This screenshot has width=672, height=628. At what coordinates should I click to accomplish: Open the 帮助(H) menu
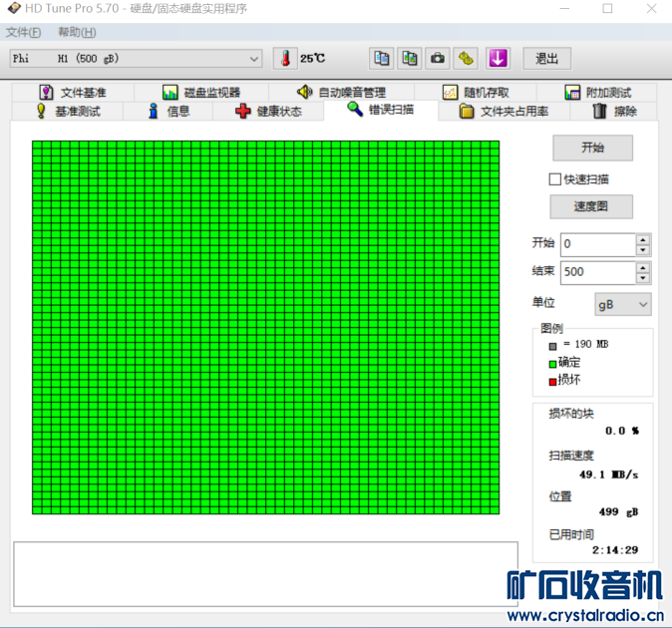click(77, 32)
